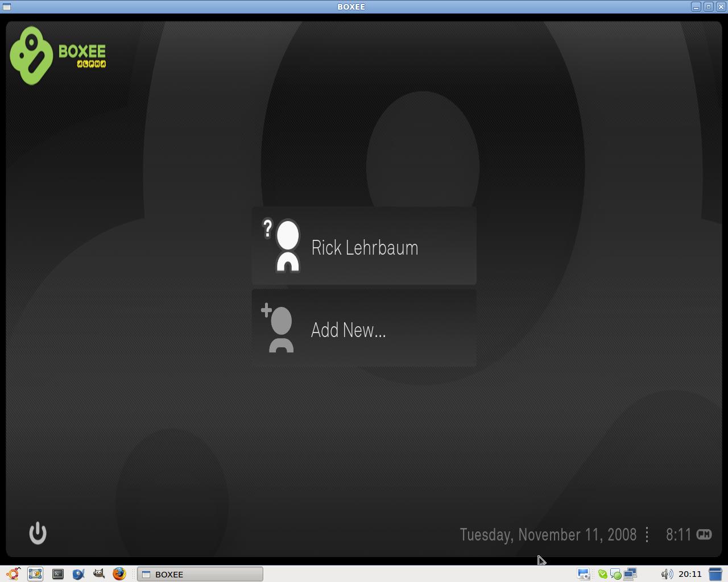Launch Firefox from the panel
Image resolution: width=728 pixels, height=582 pixels.
tap(119, 574)
